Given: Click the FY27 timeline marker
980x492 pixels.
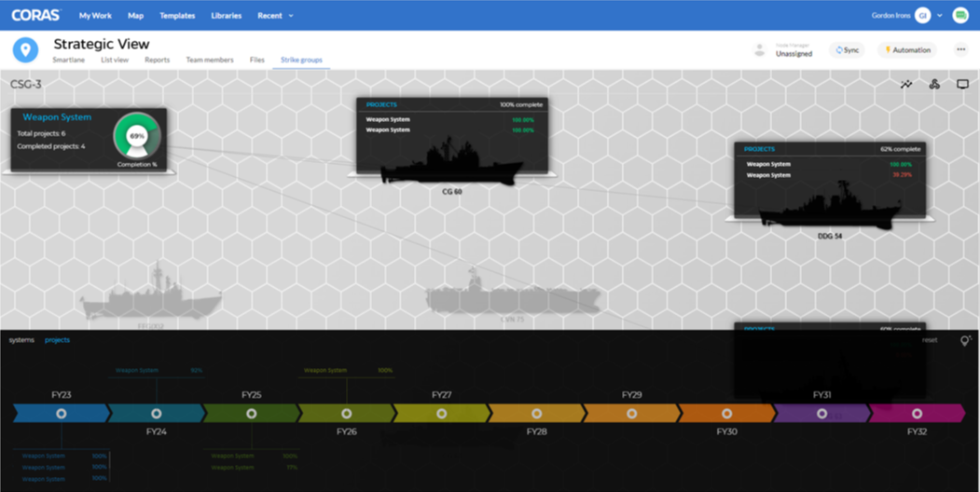Looking at the screenshot, I should (441, 414).
